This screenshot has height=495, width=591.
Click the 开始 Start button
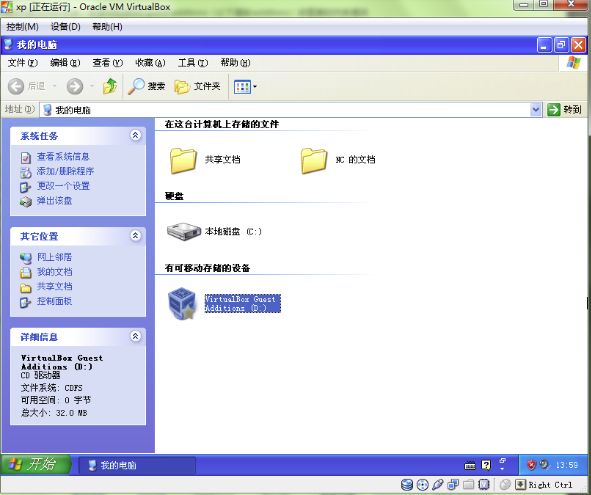coord(36,464)
